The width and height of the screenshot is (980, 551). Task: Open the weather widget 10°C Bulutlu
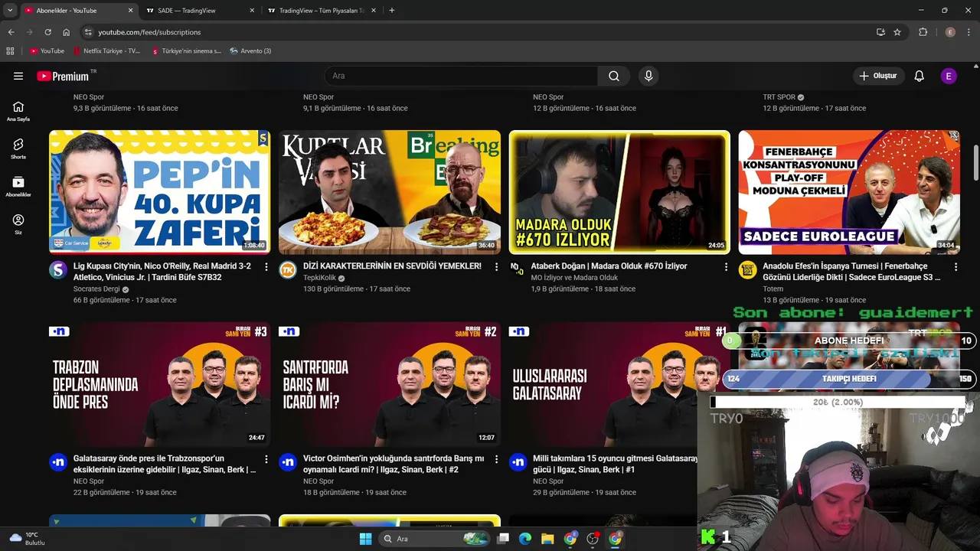pyautogui.click(x=28, y=539)
